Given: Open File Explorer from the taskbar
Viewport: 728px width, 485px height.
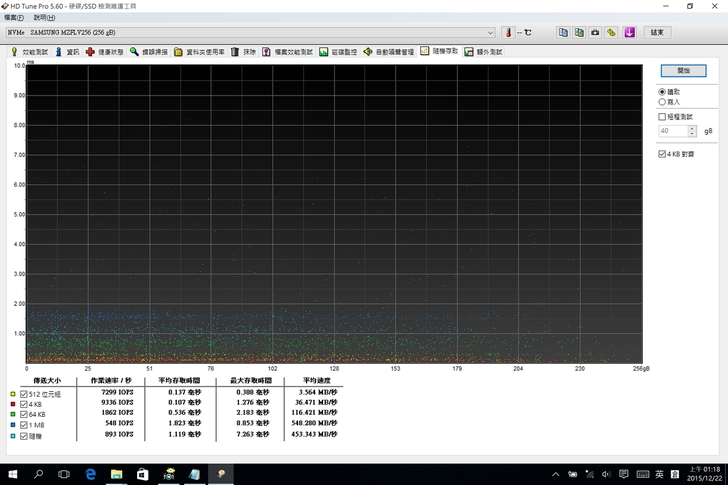Looking at the screenshot, I should (116, 474).
